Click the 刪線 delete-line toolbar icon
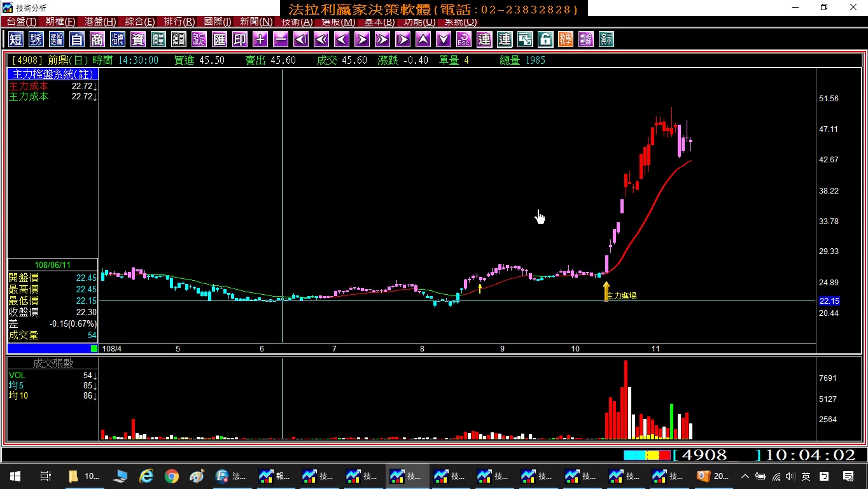Screen dimensions: 868x489 click(x=586, y=39)
